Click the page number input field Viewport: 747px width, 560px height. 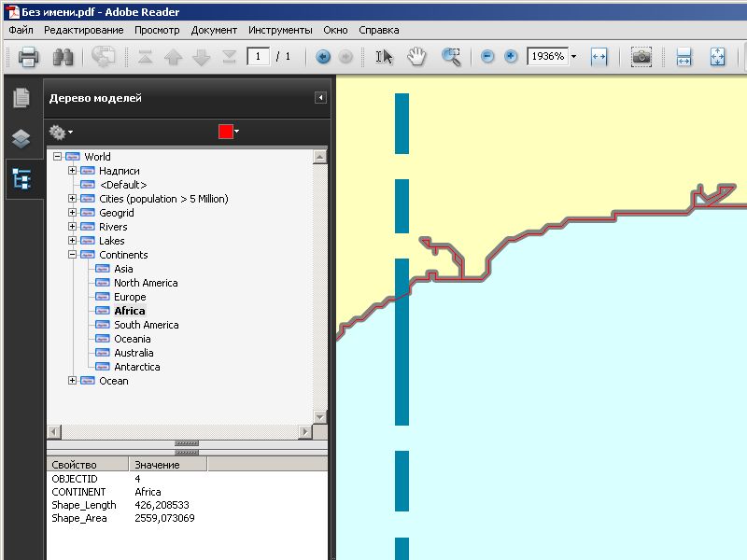tap(259, 57)
